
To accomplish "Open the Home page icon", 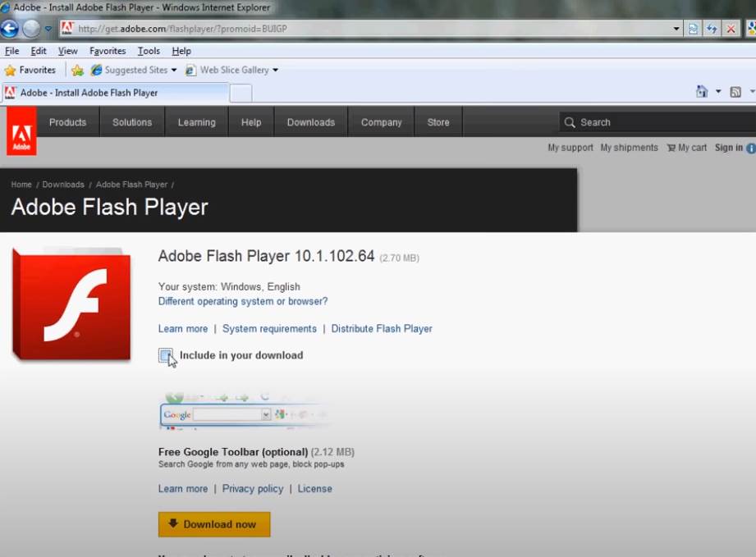I will pyautogui.click(x=702, y=90).
